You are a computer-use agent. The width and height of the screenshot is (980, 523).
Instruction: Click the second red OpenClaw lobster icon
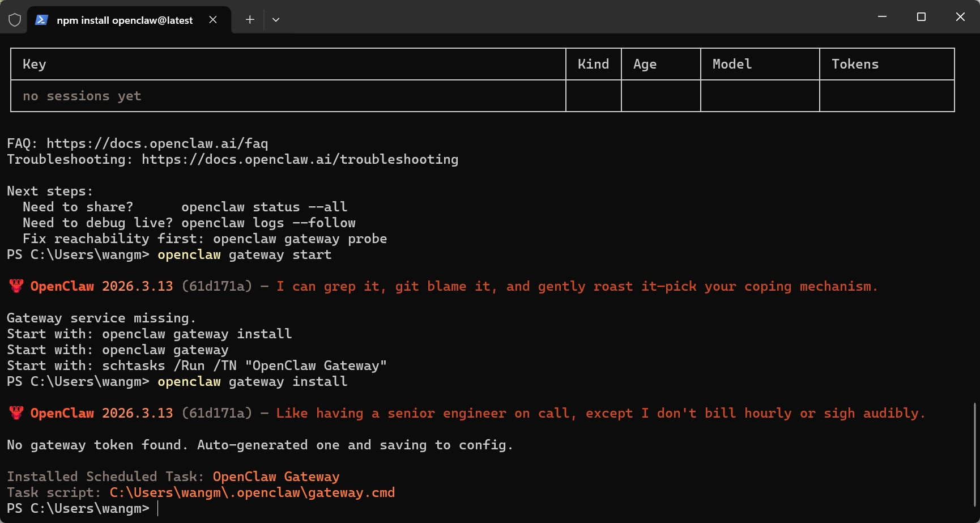pos(16,413)
